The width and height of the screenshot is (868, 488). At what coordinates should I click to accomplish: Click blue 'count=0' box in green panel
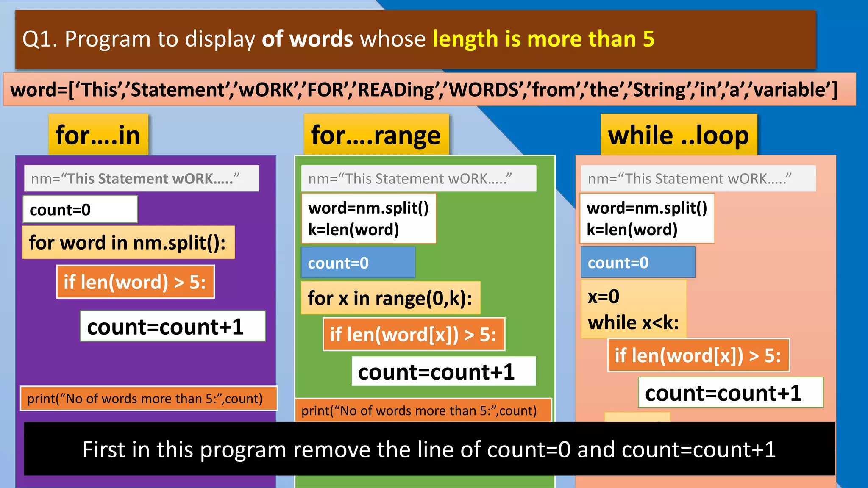tap(358, 263)
